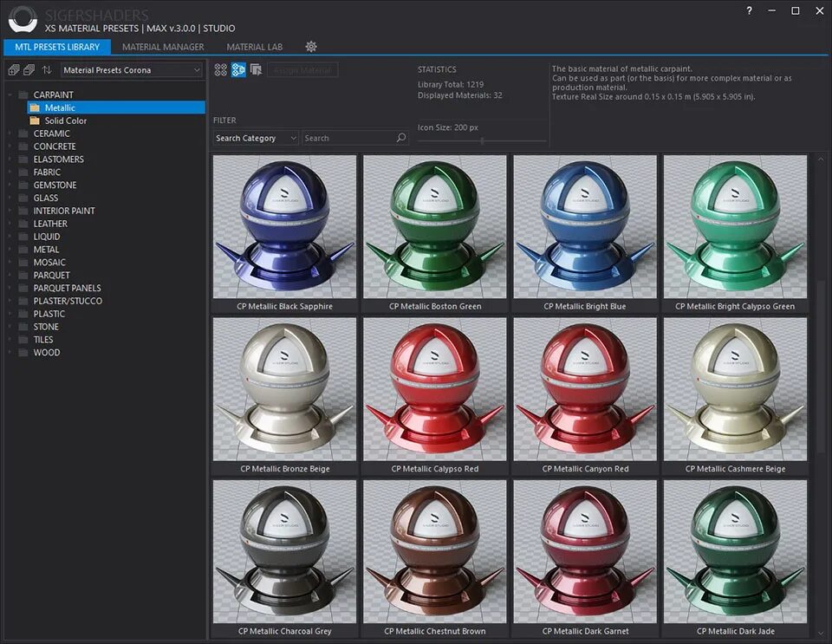Viewport: 832px width, 644px height.
Task: Click the Metallic folder icon
Action: click(35, 107)
